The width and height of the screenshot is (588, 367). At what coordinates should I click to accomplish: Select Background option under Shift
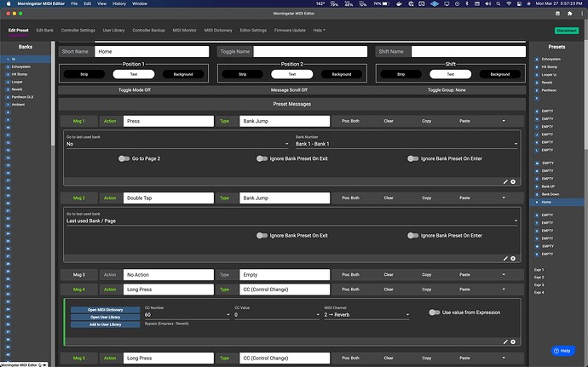click(500, 74)
